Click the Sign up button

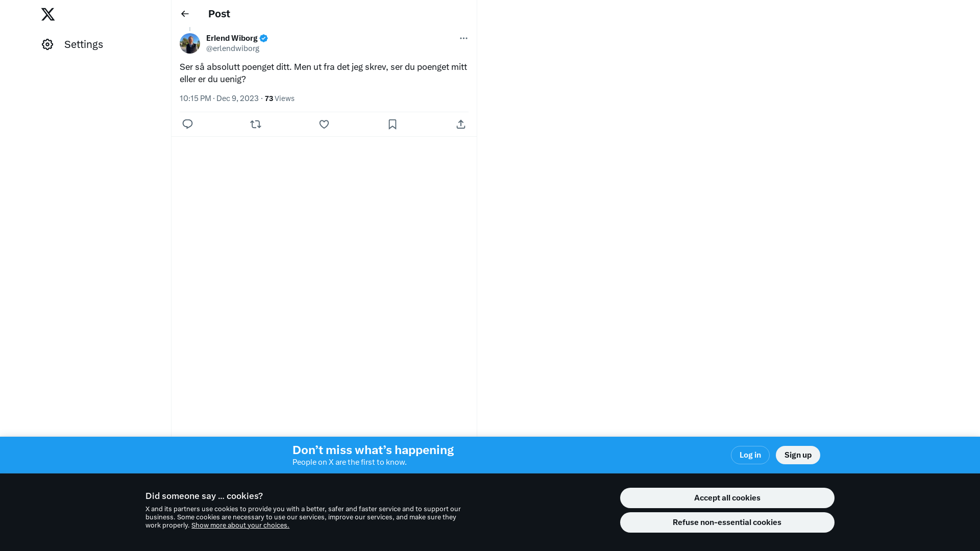click(798, 455)
